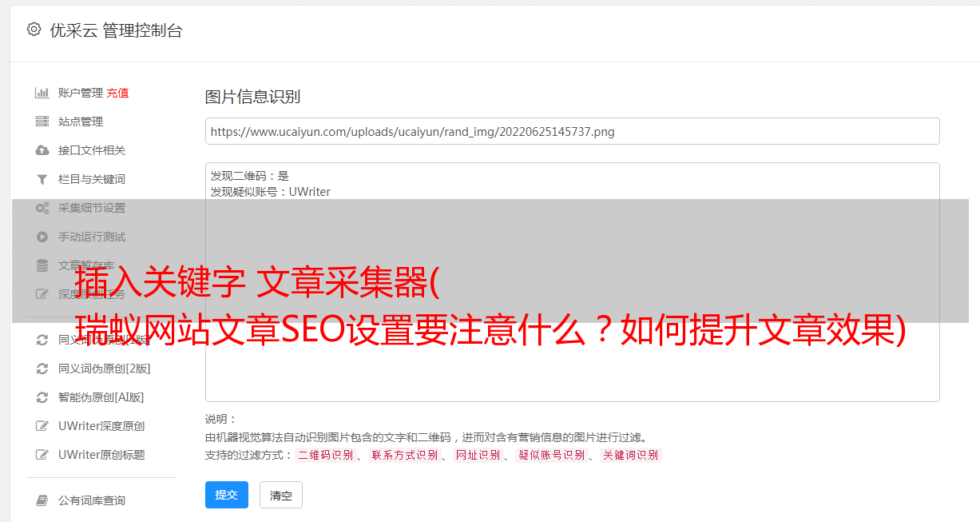Open 智能伪原创[AI版] menu item
The width and height of the screenshot is (980, 522).
(101, 397)
